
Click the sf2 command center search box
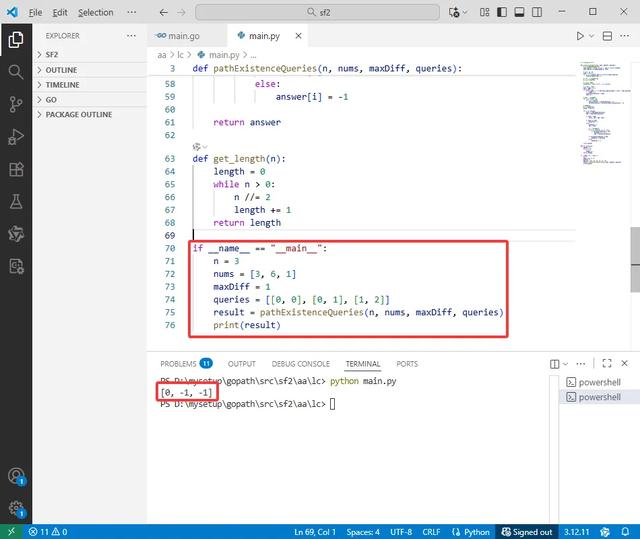tap(320, 12)
